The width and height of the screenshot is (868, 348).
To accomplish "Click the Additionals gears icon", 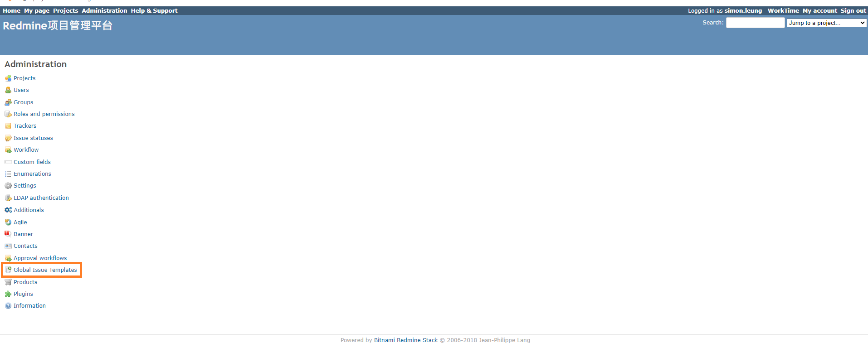I will coord(8,210).
